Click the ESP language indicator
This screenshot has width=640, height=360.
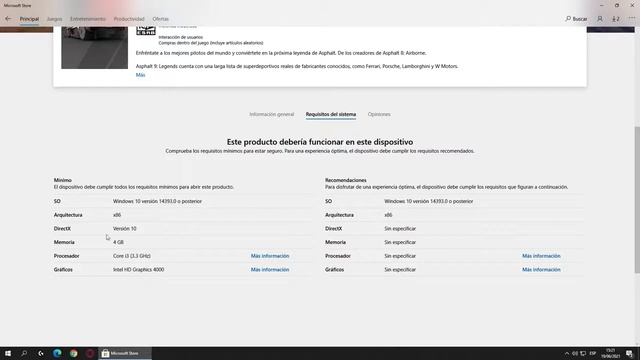click(593, 353)
